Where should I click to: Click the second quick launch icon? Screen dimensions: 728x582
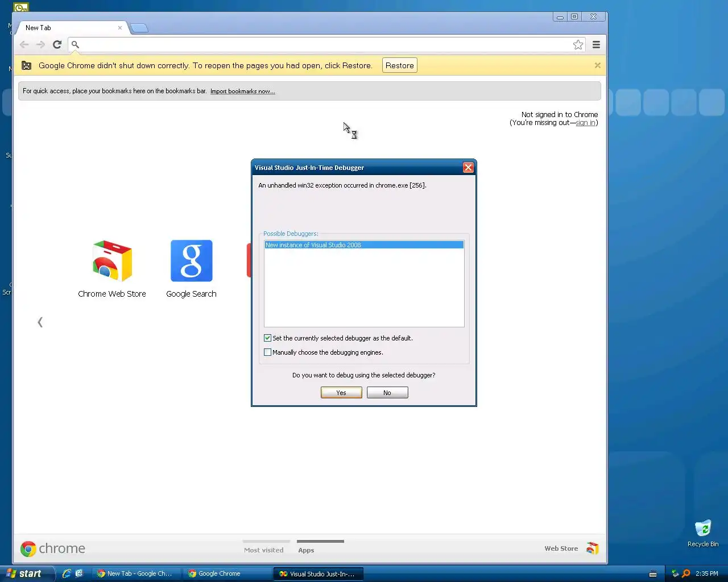pyautogui.click(x=79, y=573)
